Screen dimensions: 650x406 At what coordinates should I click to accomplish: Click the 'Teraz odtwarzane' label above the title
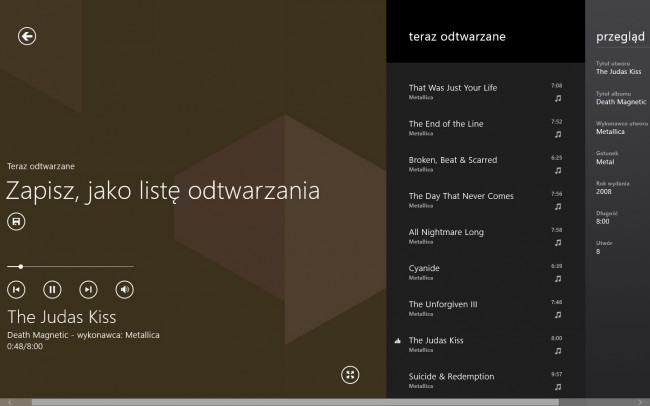41,166
